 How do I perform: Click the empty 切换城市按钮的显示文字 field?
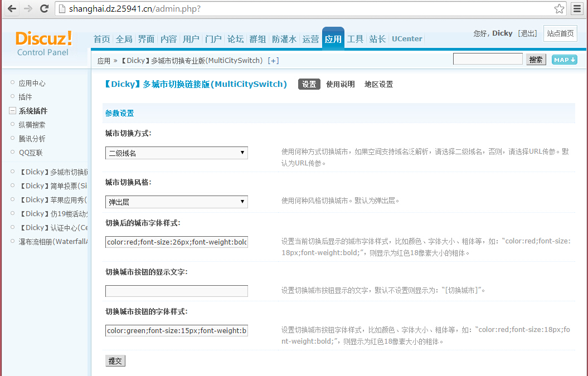tap(177, 291)
